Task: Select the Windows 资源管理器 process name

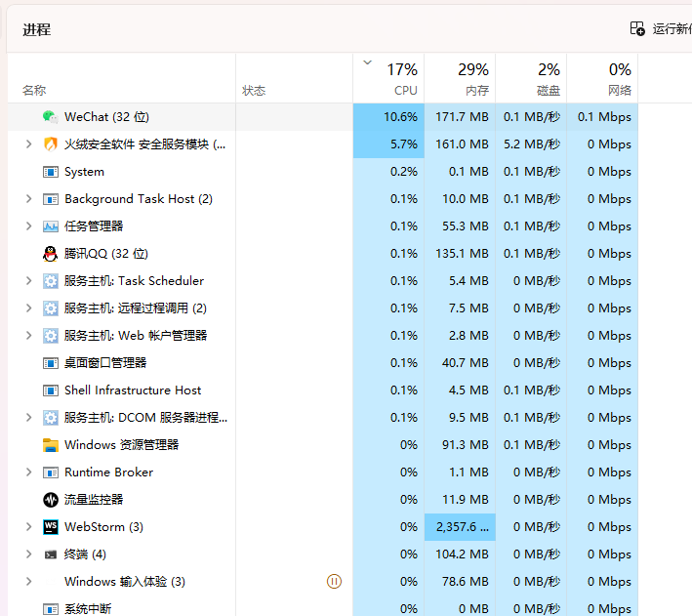Action: (121, 445)
